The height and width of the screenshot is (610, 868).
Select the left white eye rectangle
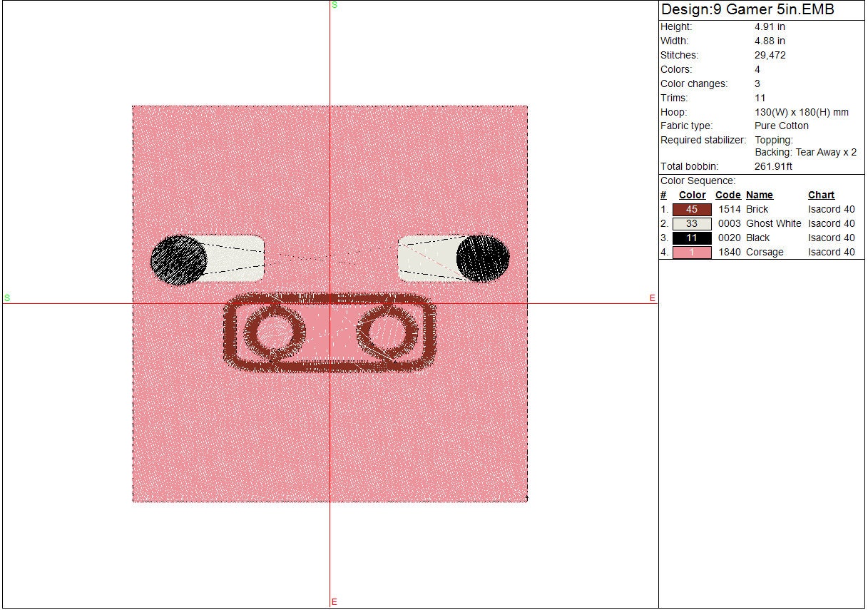pos(235,258)
